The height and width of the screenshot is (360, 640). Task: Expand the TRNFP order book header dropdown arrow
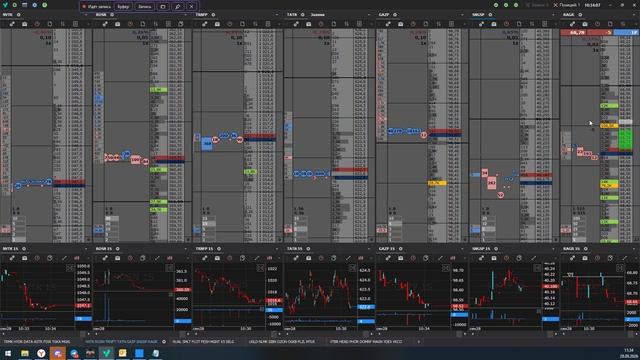pyautogui.click(x=277, y=15)
